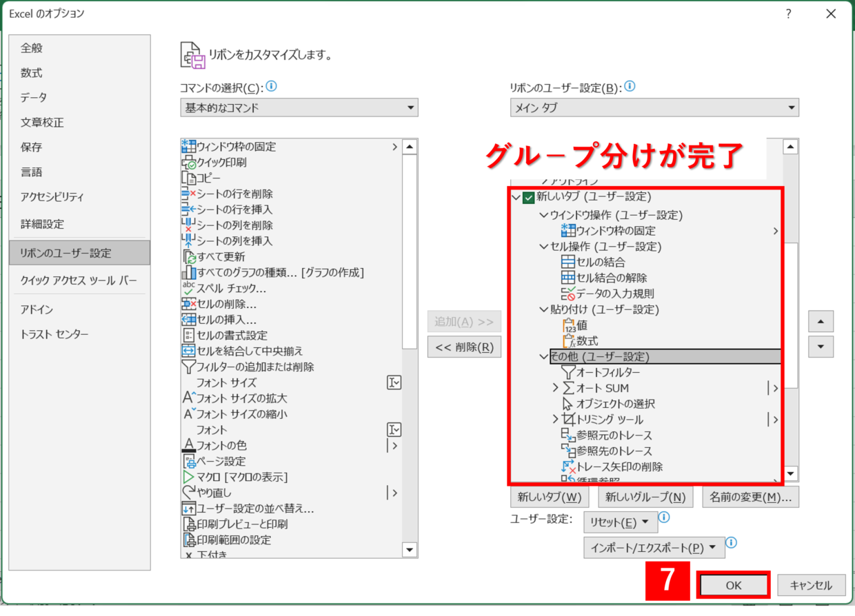Screen dimensions: 855x616
Task: Choose the シートの列を挿入 icon
Action: point(189,241)
